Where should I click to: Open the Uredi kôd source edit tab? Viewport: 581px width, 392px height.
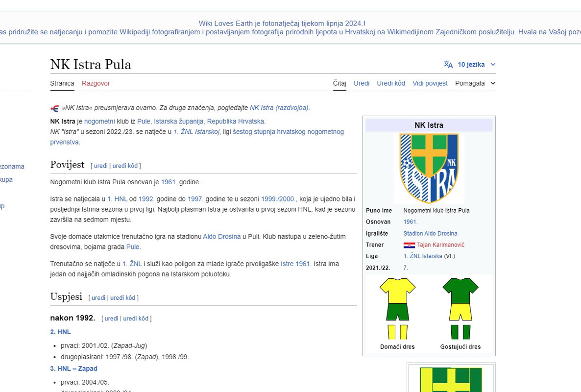391,83
